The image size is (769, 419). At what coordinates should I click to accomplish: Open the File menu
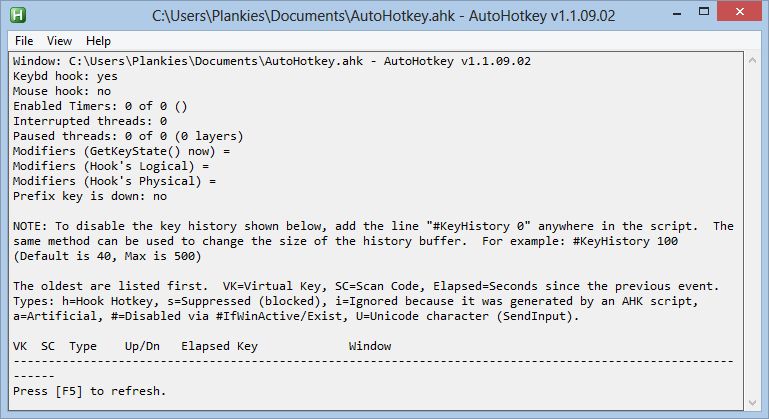click(x=24, y=41)
